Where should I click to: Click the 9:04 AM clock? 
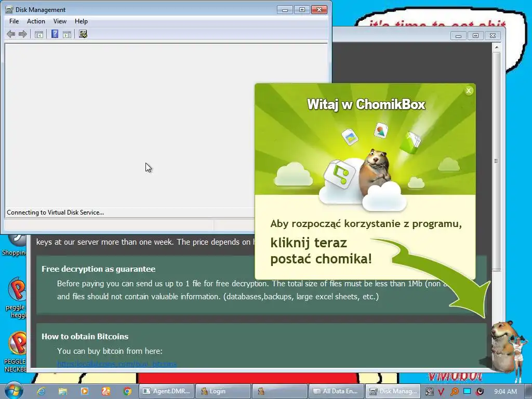pyautogui.click(x=505, y=392)
